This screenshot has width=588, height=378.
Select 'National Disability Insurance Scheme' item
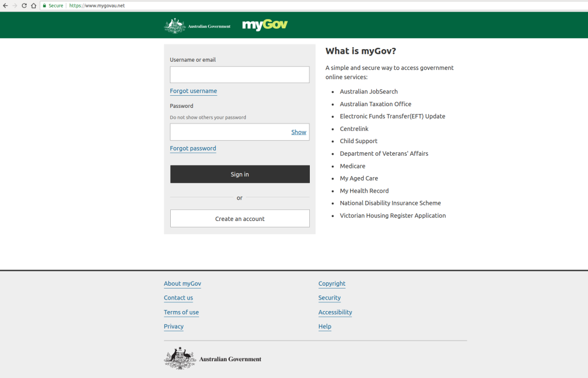coord(390,203)
